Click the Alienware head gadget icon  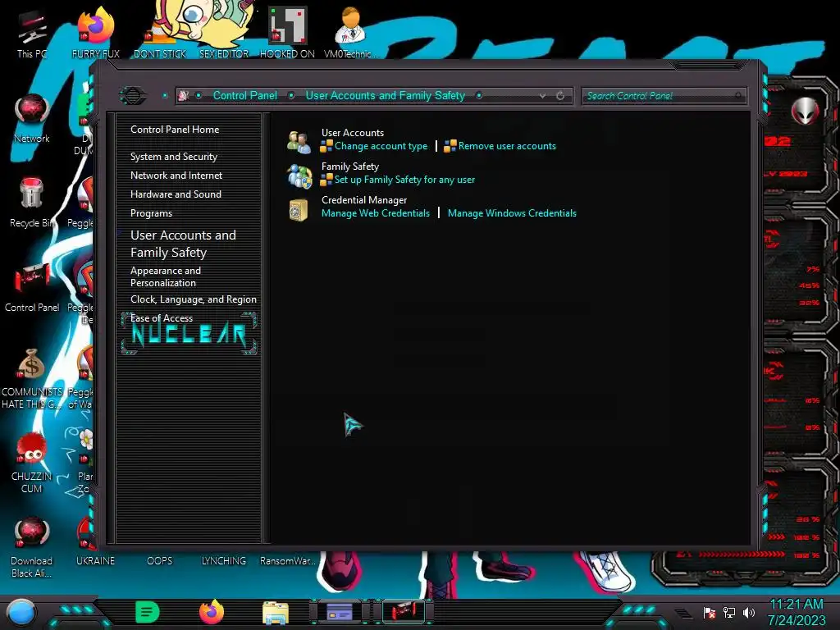click(806, 112)
